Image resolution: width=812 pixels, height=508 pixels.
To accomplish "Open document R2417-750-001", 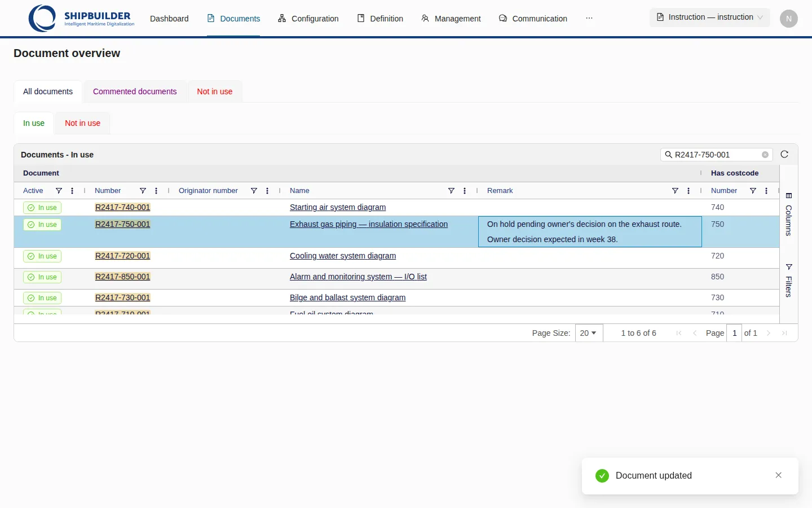I will 122,224.
